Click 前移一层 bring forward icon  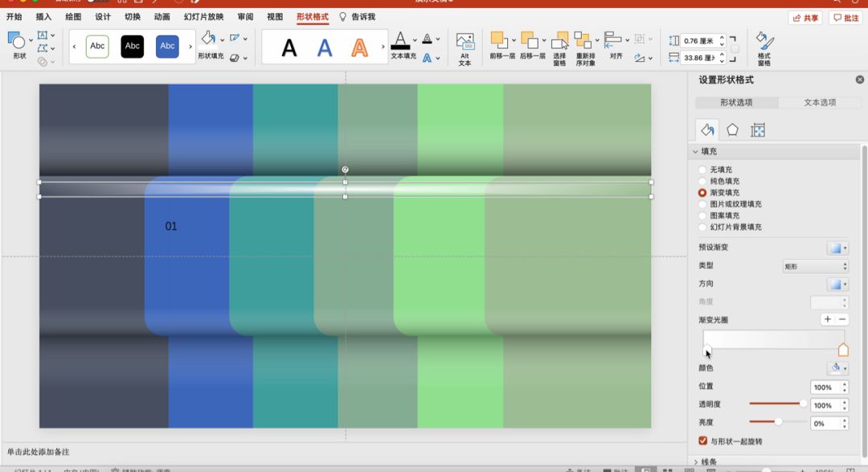click(x=499, y=40)
